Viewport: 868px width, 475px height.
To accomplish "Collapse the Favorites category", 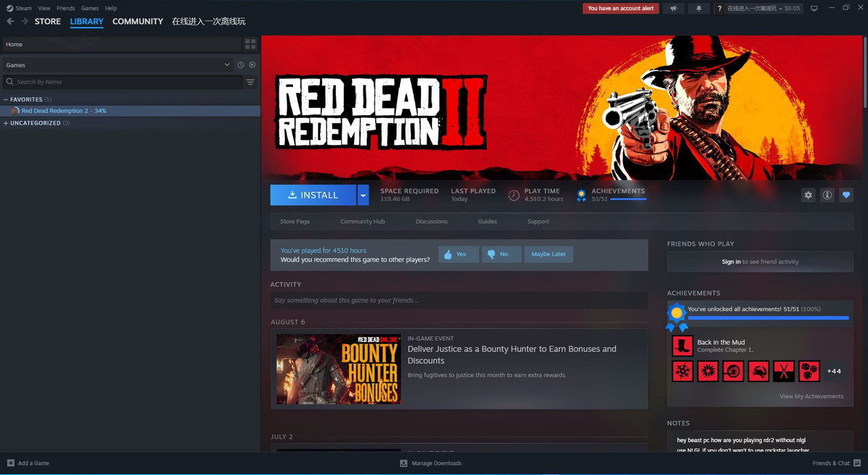I will (x=6, y=100).
